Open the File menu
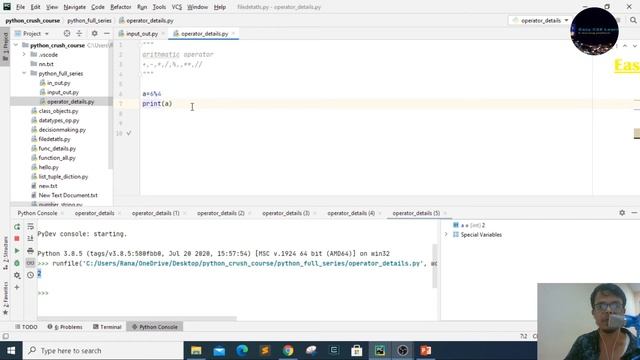 pos(20,7)
